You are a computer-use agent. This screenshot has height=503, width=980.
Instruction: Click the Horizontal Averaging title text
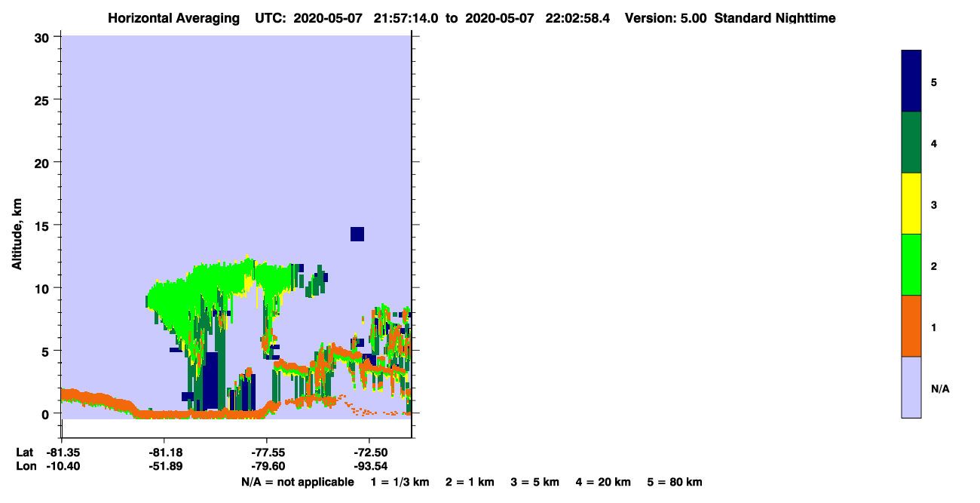(173, 18)
